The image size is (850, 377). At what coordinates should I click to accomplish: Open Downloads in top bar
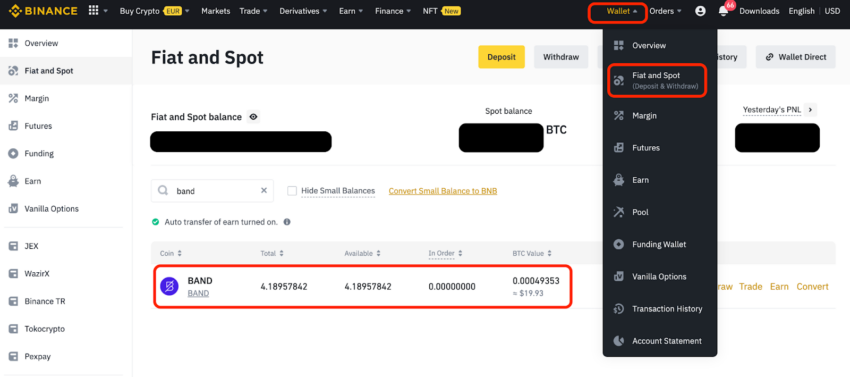point(759,11)
